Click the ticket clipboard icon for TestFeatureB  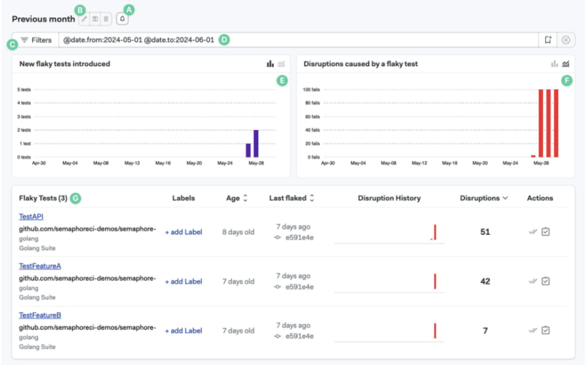[x=545, y=330]
